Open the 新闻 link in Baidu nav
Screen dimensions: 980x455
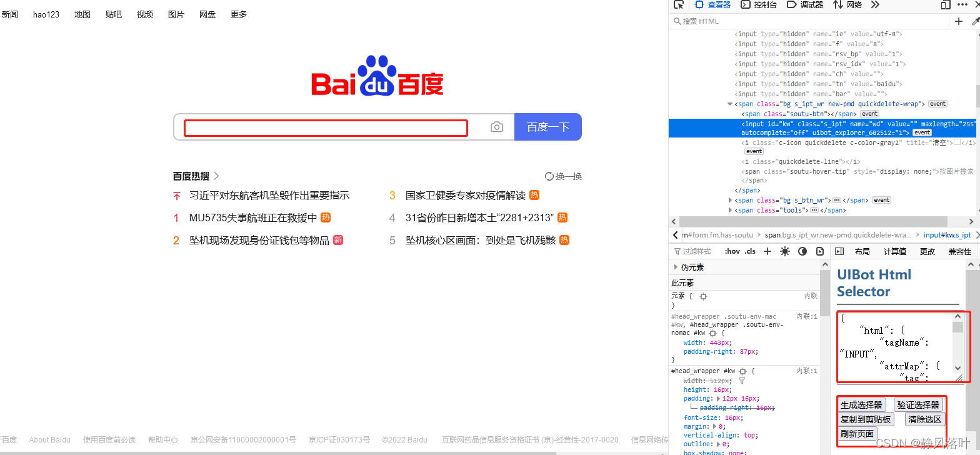[x=9, y=14]
